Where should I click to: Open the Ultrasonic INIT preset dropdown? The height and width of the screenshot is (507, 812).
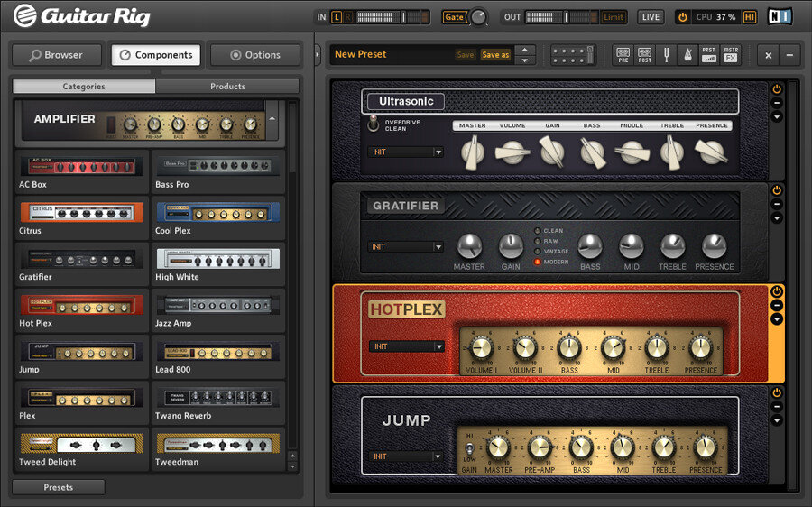(406, 152)
